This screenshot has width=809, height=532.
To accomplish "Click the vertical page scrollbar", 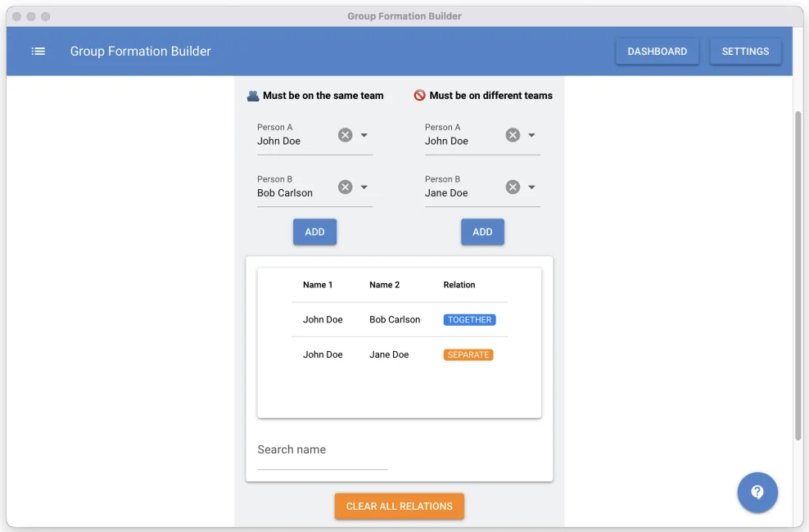I will point(798,276).
